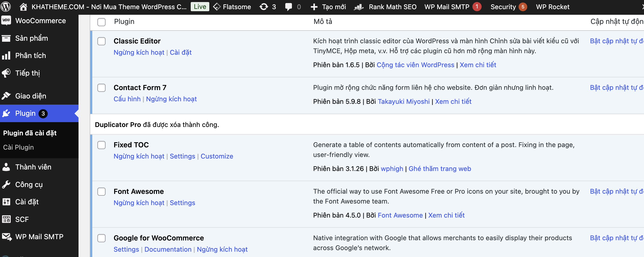644x257 pixels.
Task: Check the Font Awesome checkbox
Action: tap(101, 192)
